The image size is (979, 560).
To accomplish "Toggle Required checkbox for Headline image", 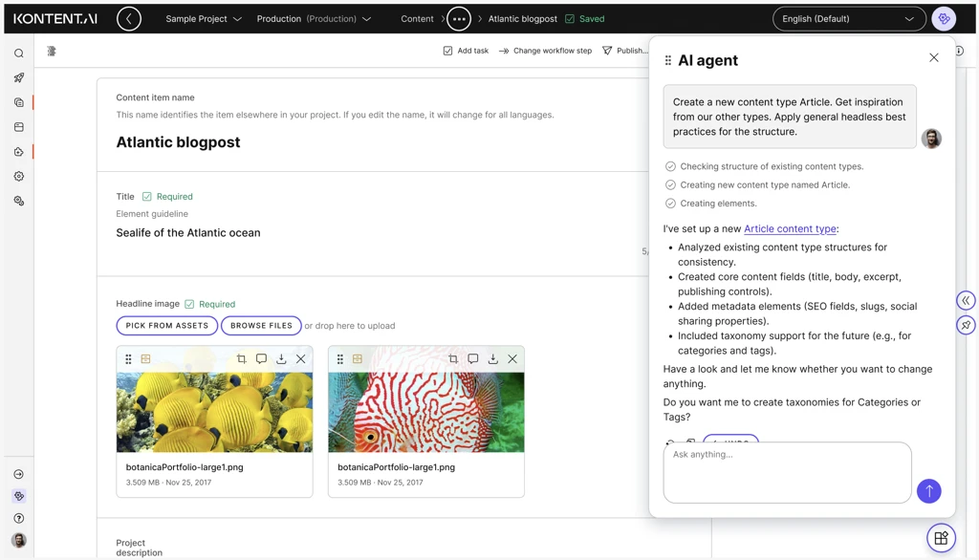I will click(x=189, y=304).
